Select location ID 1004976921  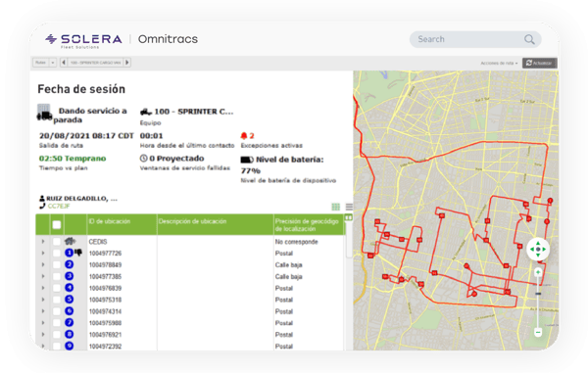click(x=105, y=335)
